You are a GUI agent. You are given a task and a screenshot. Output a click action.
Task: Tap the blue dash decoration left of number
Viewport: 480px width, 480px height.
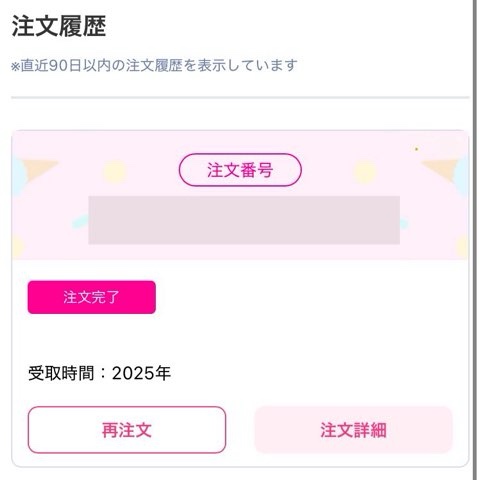coord(80,221)
